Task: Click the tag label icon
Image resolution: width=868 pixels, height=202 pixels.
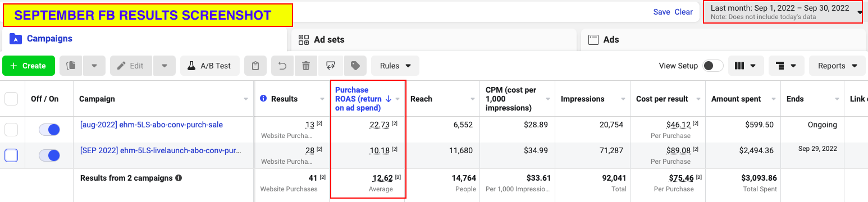Action: tap(355, 66)
